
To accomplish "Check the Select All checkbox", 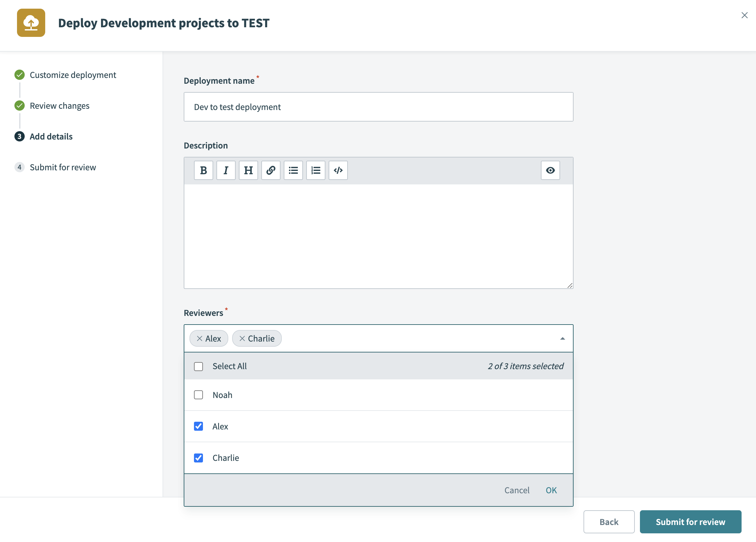I will tap(198, 367).
